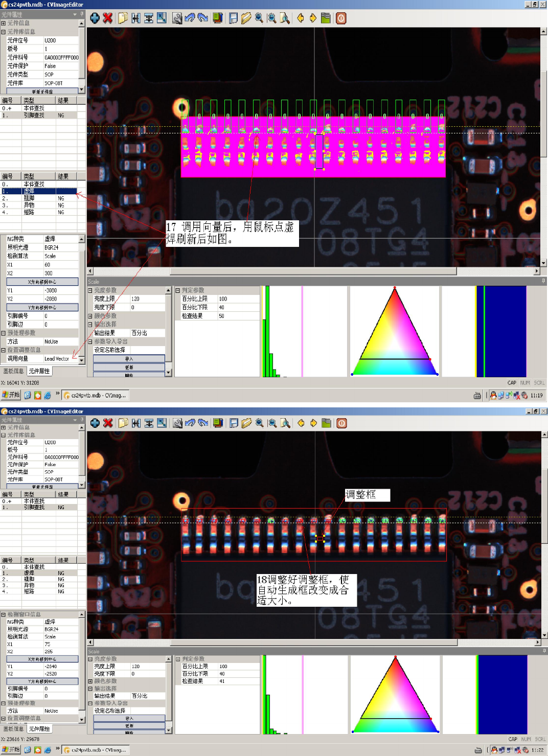Click page search magnifier icon in upper window toolbar
548x756 pixels.
(285, 18)
